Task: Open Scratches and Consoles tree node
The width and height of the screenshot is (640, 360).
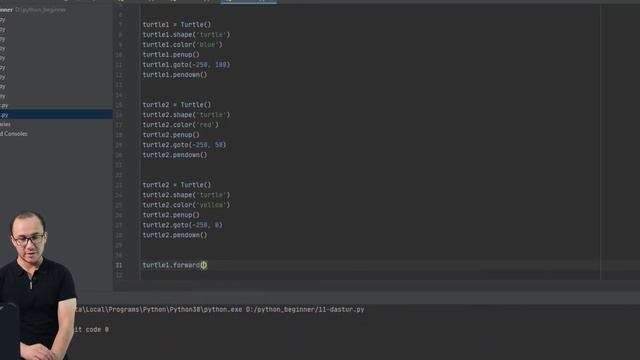Action: click(x=14, y=134)
